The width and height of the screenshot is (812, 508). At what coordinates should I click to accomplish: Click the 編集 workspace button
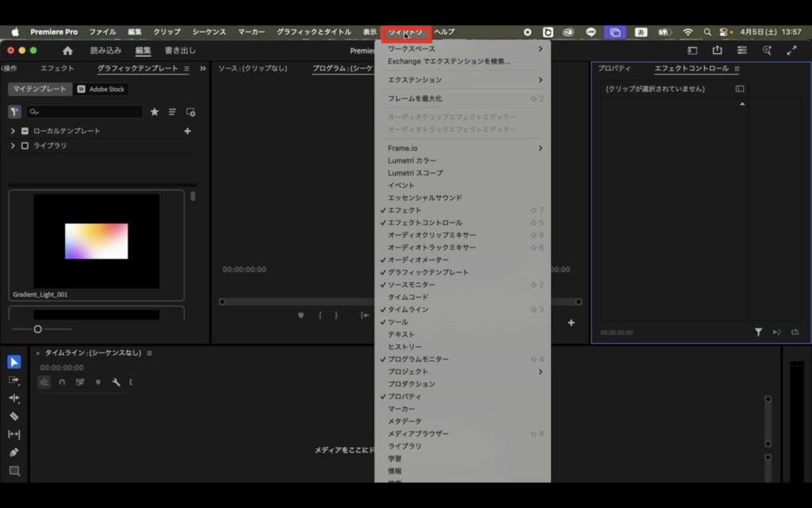[x=143, y=50]
